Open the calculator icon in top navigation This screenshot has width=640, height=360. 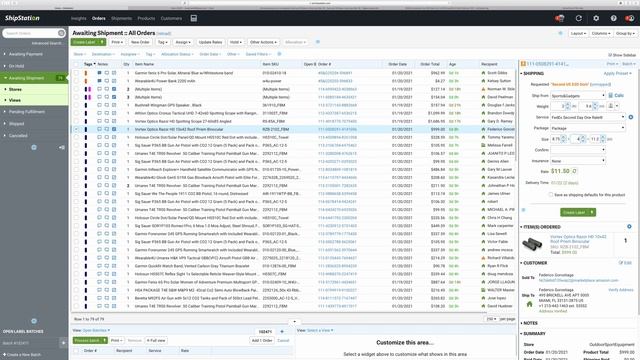point(194,18)
